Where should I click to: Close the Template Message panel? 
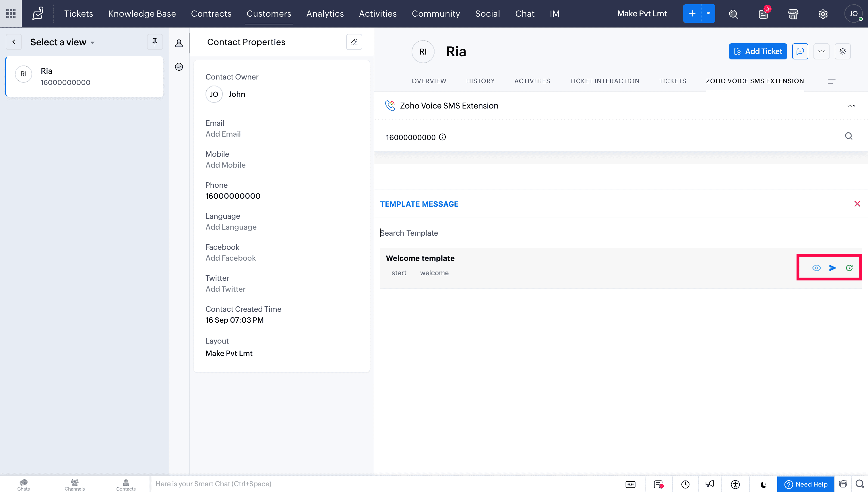point(857,204)
